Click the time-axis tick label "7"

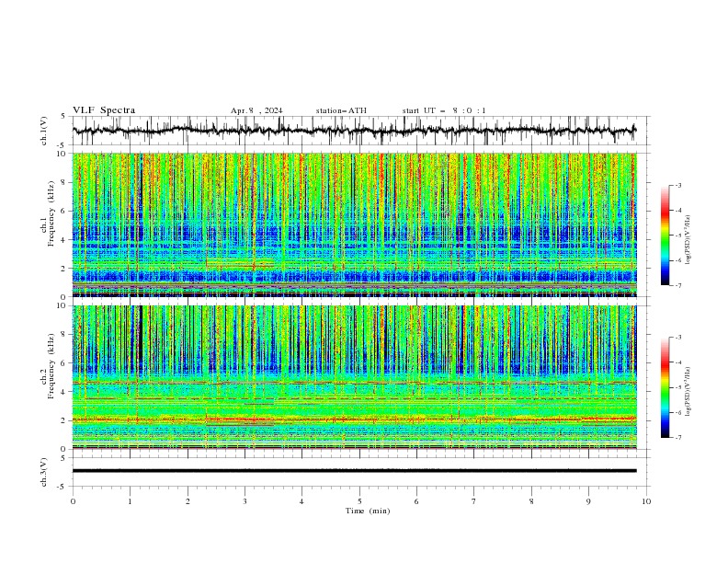pos(473,501)
